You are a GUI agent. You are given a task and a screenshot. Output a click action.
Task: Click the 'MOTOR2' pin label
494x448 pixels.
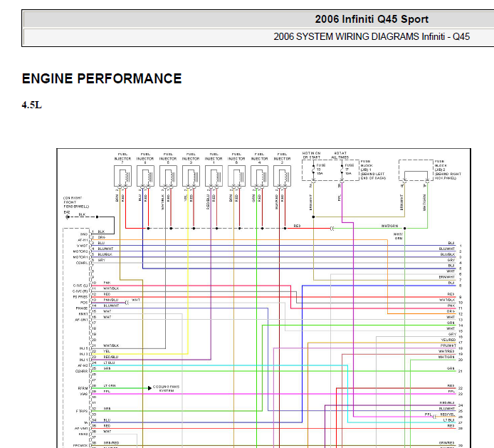[80, 251]
